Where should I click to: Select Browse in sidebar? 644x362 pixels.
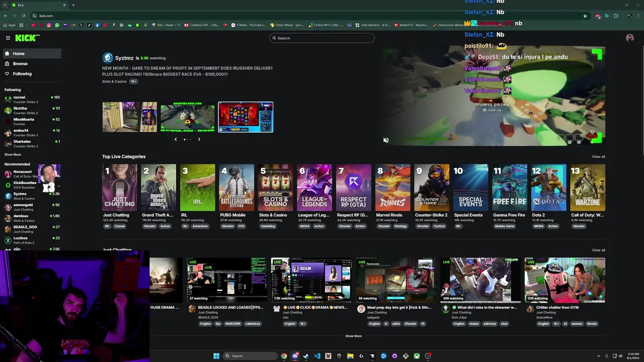click(x=32, y=63)
